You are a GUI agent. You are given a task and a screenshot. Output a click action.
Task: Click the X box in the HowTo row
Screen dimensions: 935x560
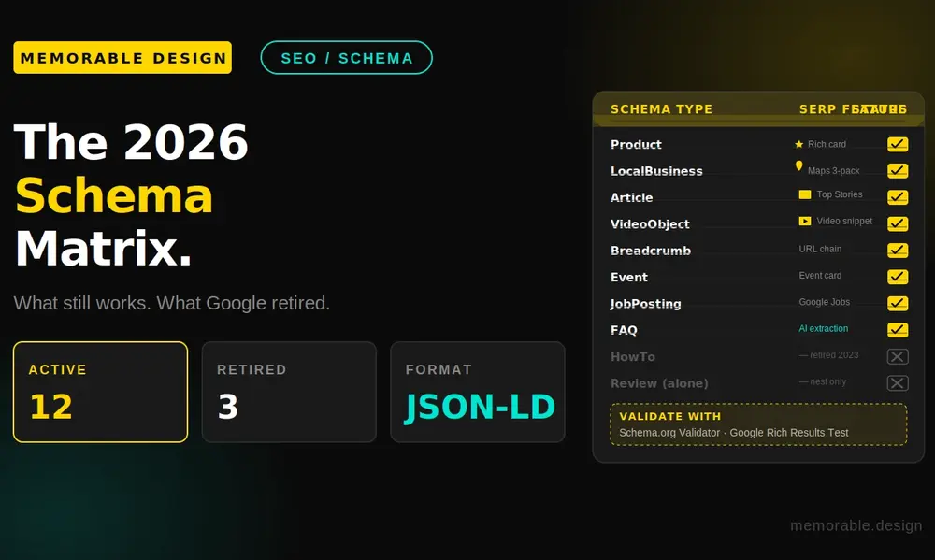pyautogui.click(x=898, y=356)
